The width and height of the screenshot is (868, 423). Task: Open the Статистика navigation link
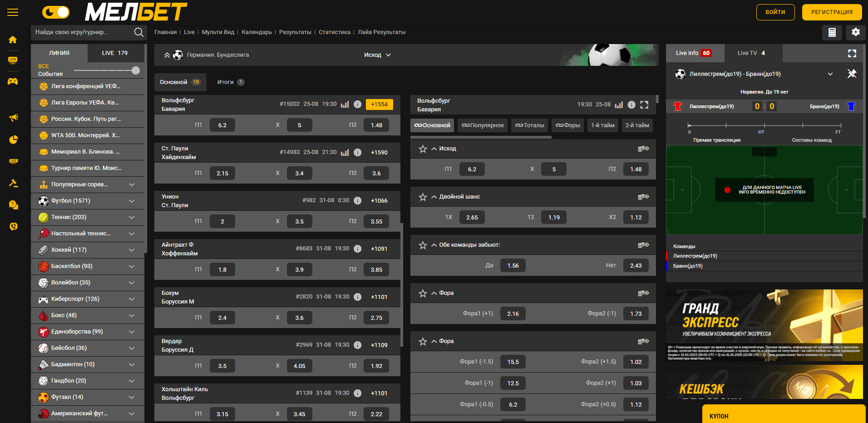tap(335, 32)
